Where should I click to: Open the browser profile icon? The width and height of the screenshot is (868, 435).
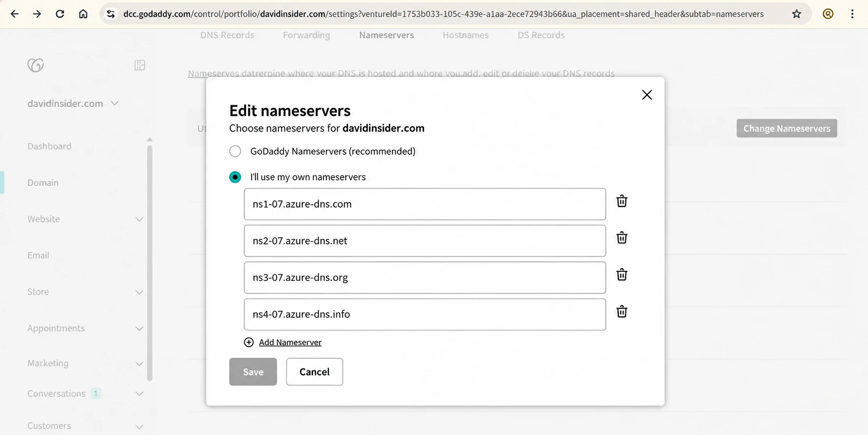(828, 14)
